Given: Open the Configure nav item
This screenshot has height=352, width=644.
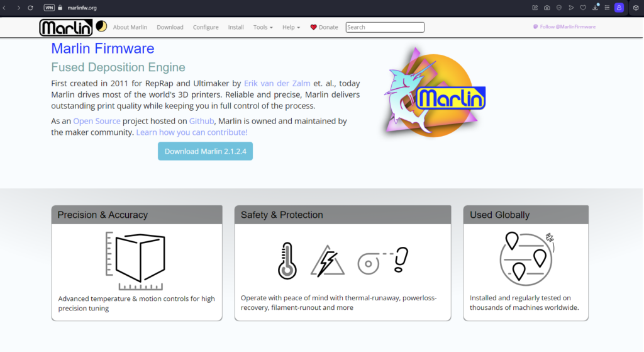Looking at the screenshot, I should coord(206,27).
